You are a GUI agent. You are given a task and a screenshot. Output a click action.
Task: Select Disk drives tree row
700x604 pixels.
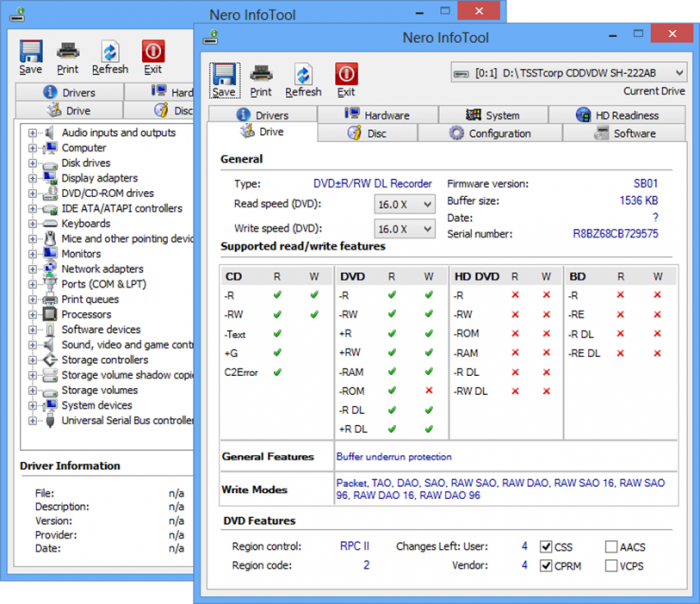[x=86, y=163]
